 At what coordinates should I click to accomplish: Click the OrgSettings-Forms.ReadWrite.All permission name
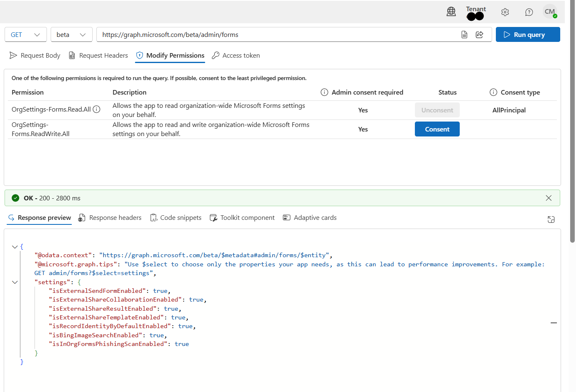tap(41, 129)
